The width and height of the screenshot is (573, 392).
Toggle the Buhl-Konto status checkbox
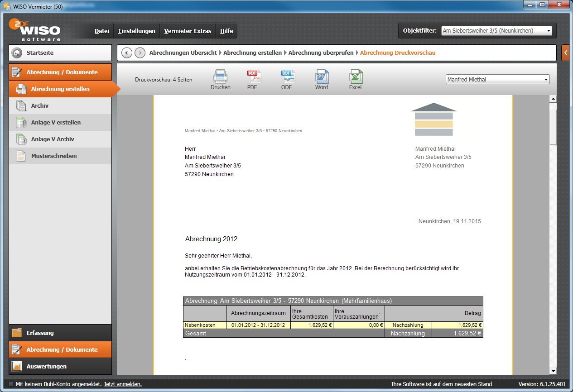[11, 384]
